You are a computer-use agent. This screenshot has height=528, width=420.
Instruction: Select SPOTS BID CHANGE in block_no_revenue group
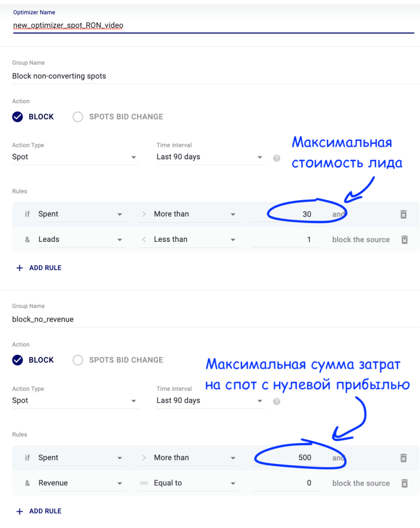point(78,360)
